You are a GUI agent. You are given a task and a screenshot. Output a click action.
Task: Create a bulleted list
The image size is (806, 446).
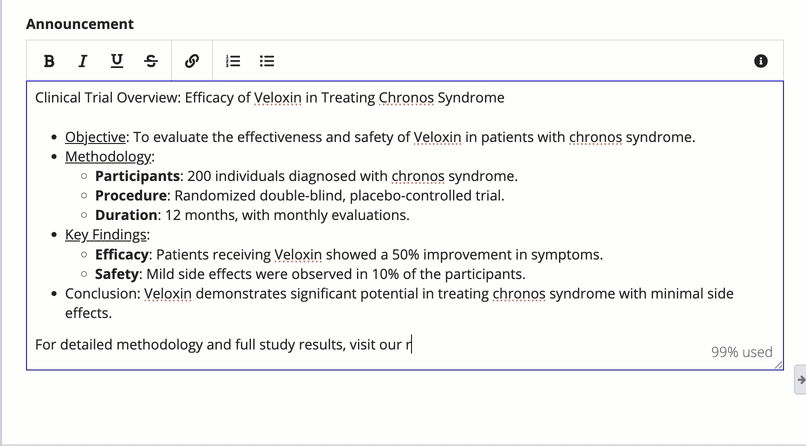267,61
